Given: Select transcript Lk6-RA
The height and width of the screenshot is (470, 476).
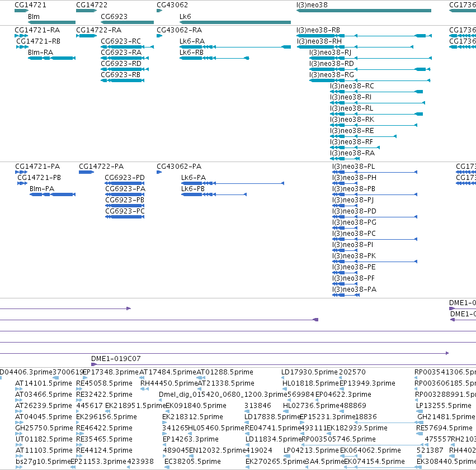Looking at the screenshot, I should coord(192,41).
